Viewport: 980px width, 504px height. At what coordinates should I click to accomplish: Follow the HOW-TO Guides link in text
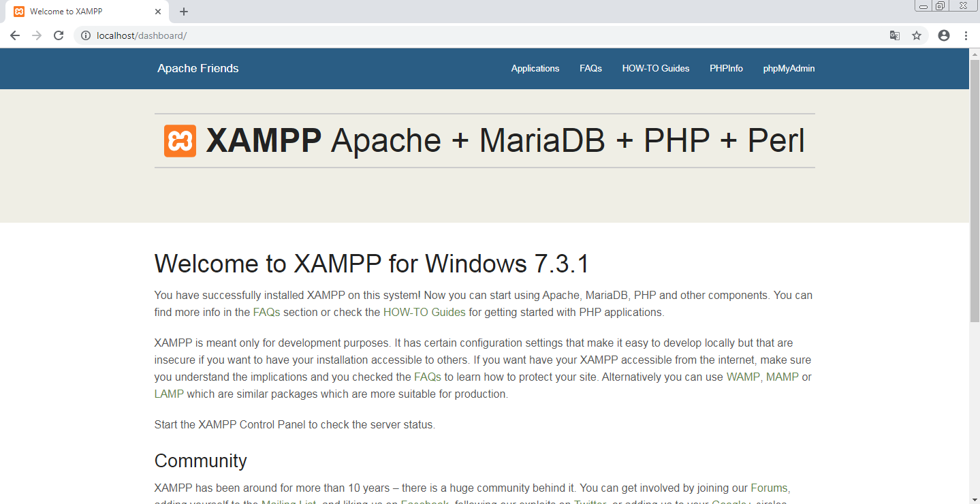(424, 312)
